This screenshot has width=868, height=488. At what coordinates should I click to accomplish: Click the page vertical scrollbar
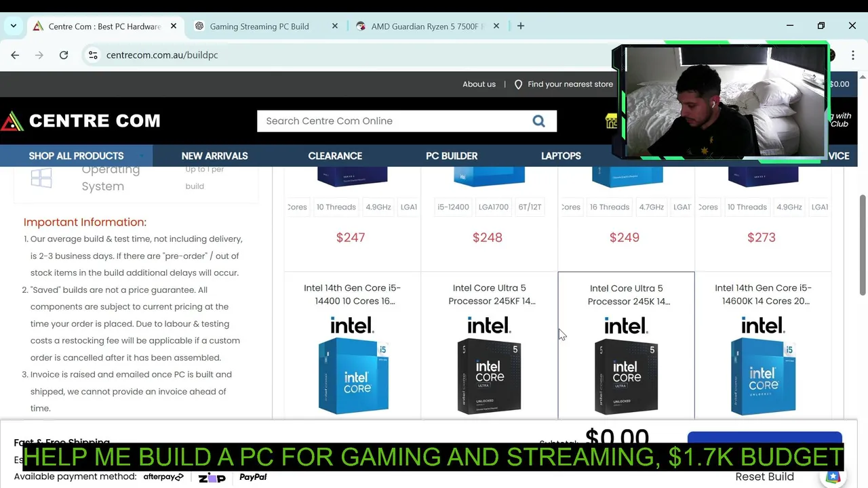click(x=863, y=244)
